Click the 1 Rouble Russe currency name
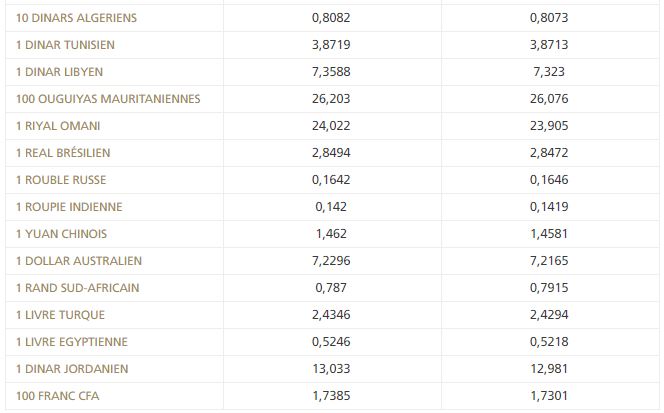 [61, 180]
